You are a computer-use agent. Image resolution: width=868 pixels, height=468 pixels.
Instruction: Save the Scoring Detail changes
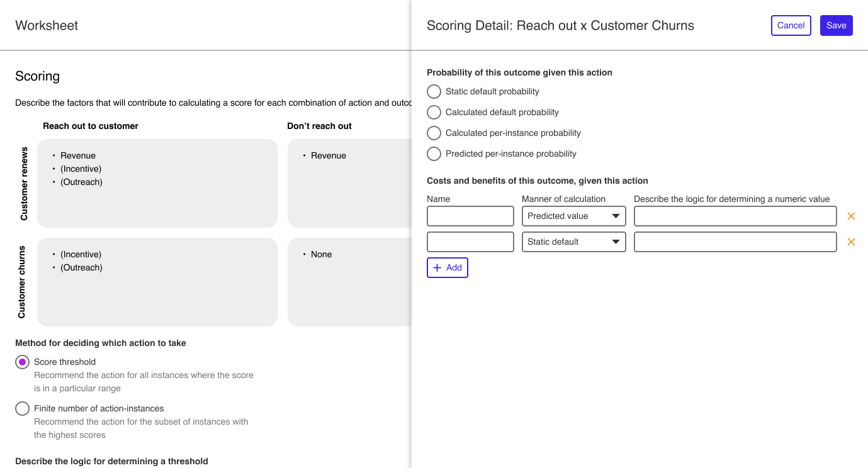pos(836,25)
